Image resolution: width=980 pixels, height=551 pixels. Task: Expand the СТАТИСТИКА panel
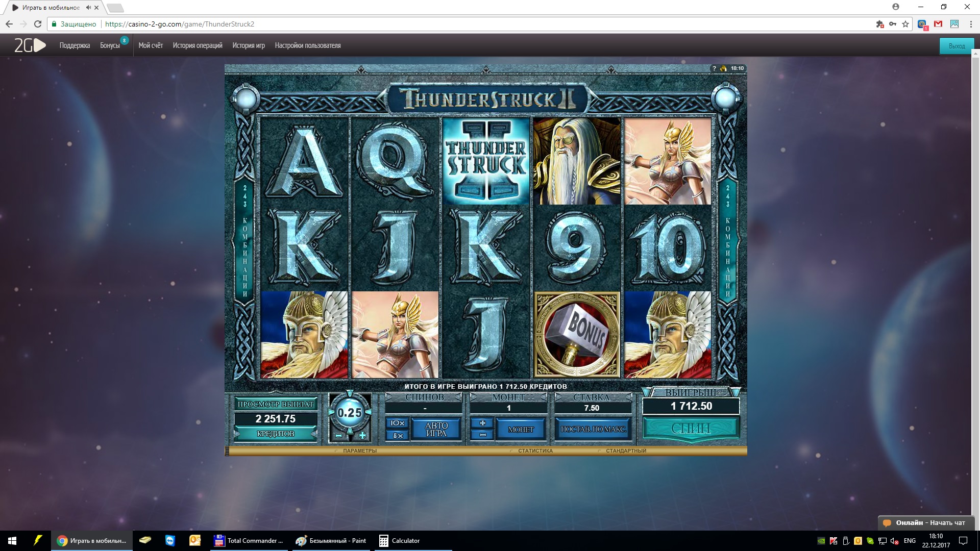pos(535,451)
